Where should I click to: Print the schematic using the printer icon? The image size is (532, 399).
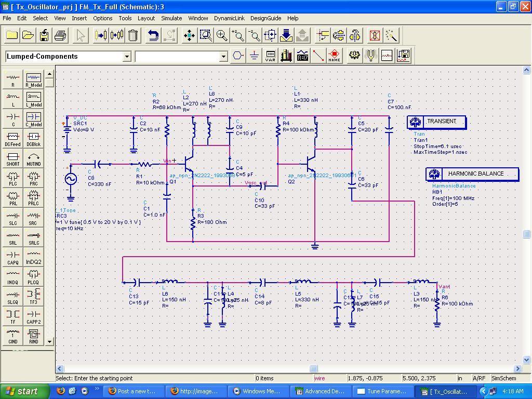pos(60,35)
